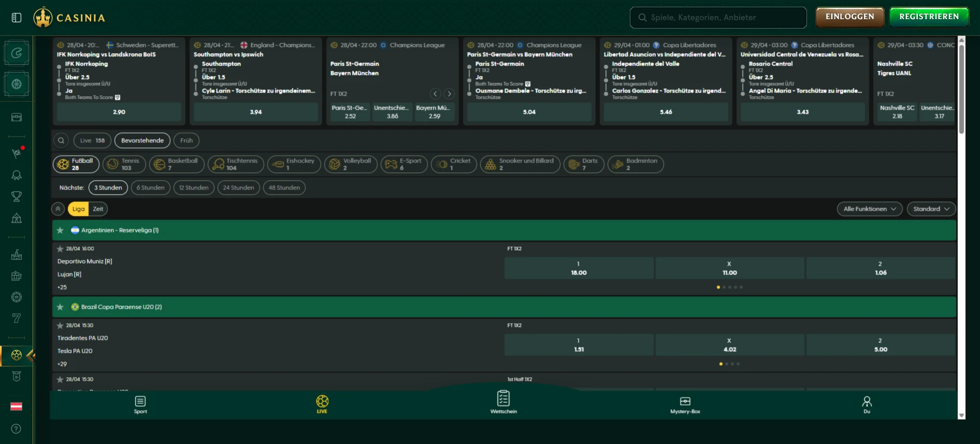Open Alle Funktionen dropdown
The height and width of the screenshot is (444, 980).
pyautogui.click(x=870, y=209)
